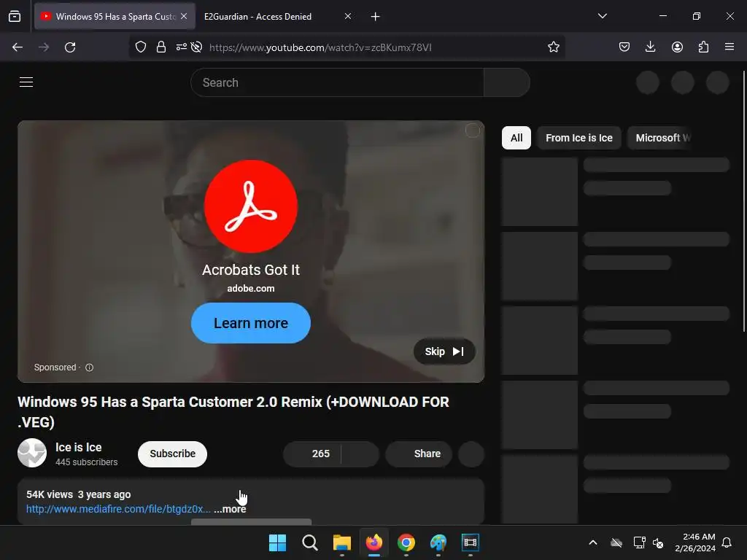Open Firefox application hamburger menu
The image size is (747, 560).
click(x=729, y=47)
